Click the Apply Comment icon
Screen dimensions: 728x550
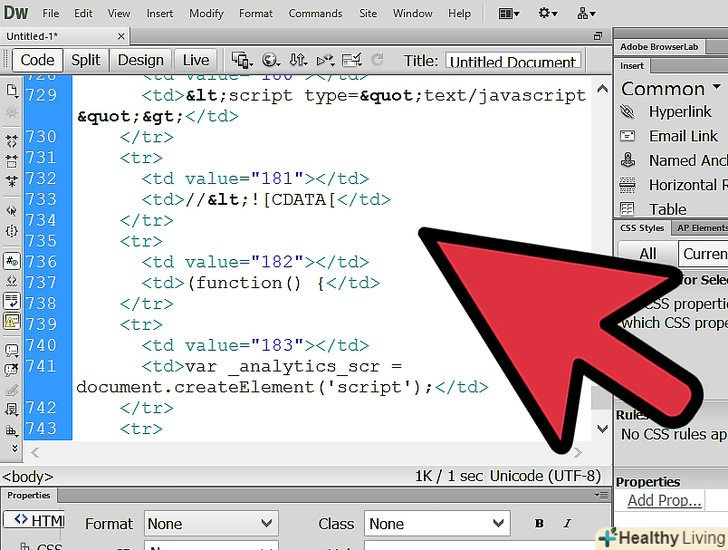[x=12, y=350]
